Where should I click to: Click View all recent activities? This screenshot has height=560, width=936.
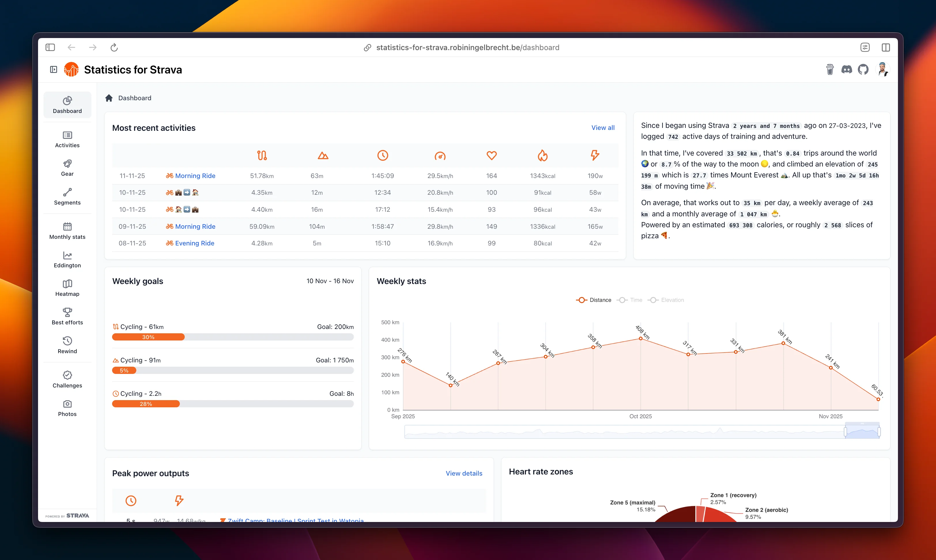click(602, 128)
